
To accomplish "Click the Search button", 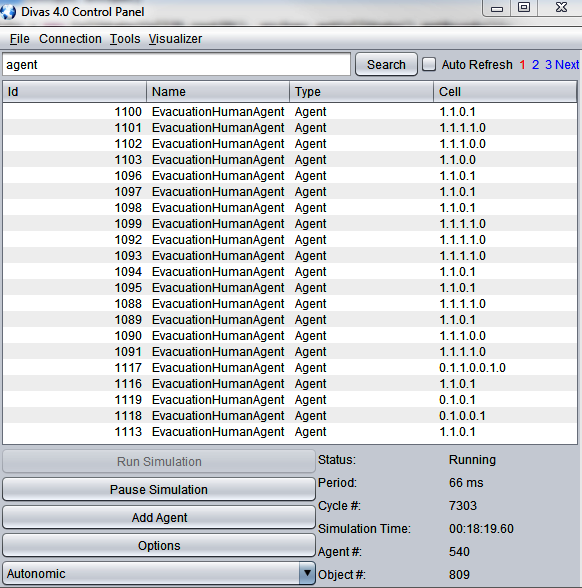I will click(x=386, y=64).
